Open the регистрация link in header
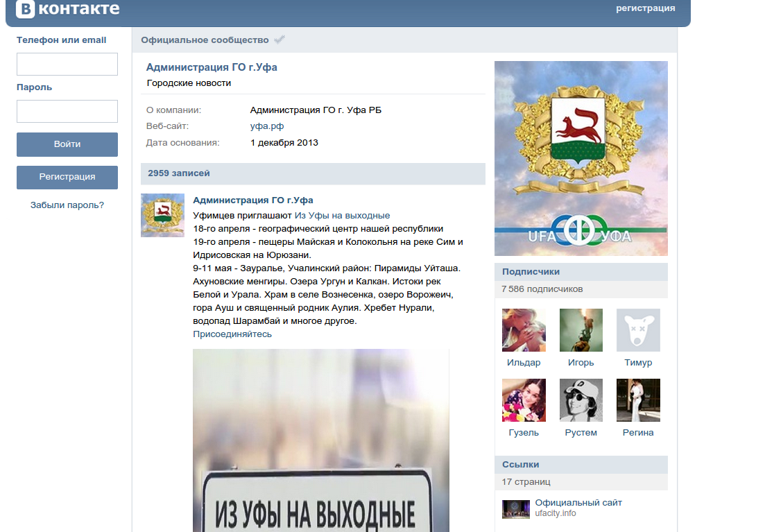The width and height of the screenshot is (765, 532). (645, 8)
